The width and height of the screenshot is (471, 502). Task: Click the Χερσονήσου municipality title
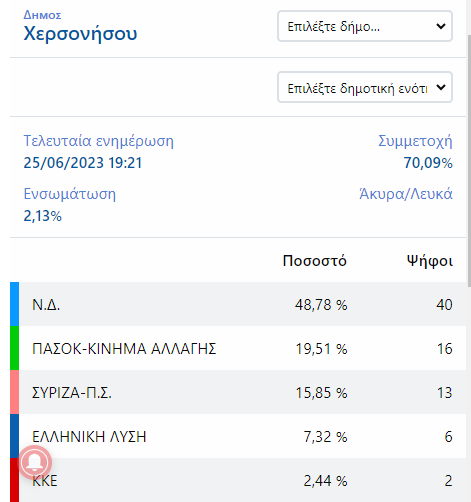click(x=80, y=34)
